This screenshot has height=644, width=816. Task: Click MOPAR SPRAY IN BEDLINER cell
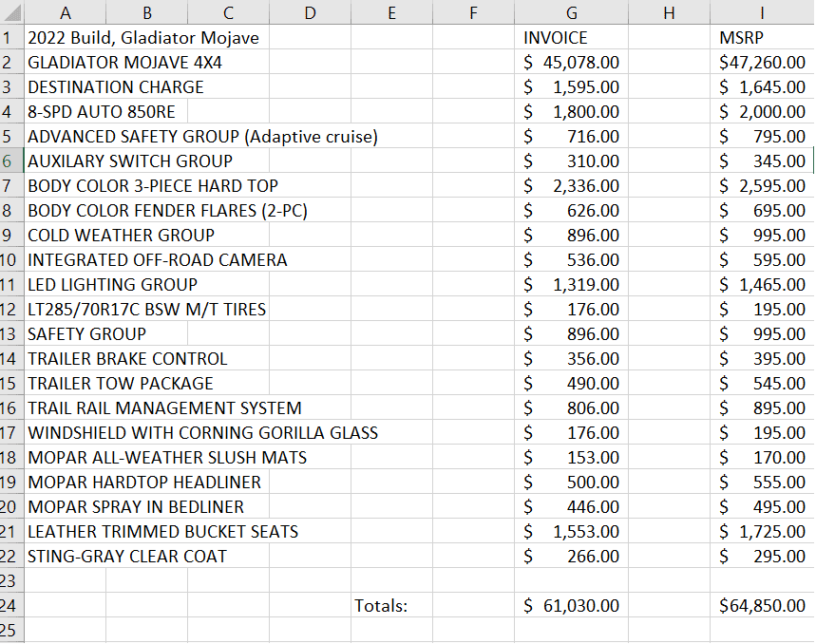tap(135, 506)
